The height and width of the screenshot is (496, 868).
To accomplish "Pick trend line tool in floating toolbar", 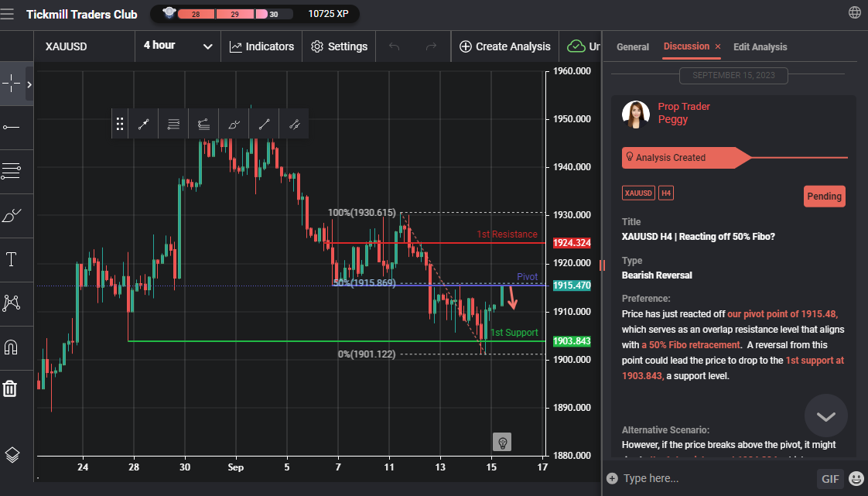I will (264, 124).
